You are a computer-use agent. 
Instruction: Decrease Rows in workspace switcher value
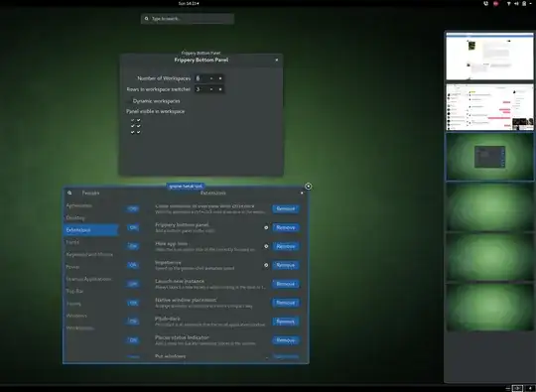[x=211, y=89]
